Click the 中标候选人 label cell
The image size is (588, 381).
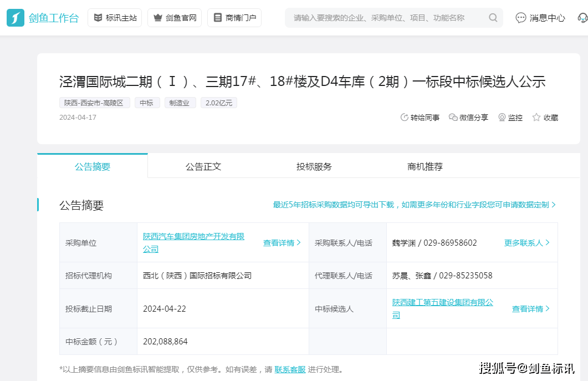347,308
